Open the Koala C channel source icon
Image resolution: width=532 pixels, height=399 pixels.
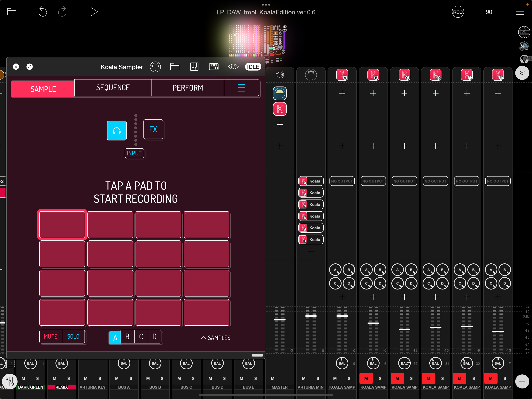pos(404,75)
